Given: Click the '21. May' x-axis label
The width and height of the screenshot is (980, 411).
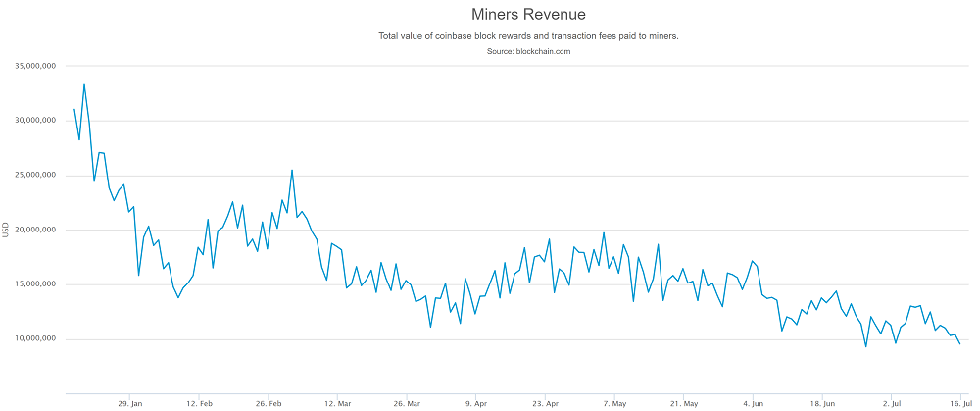Looking at the screenshot, I should coord(684,404).
